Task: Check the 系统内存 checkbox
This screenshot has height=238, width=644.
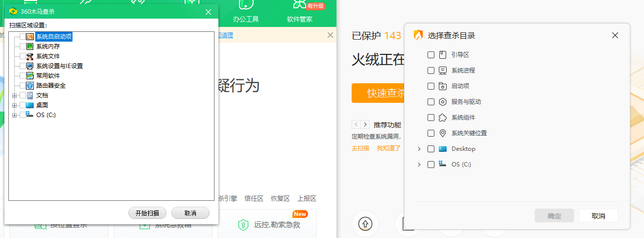Action: coord(23,47)
